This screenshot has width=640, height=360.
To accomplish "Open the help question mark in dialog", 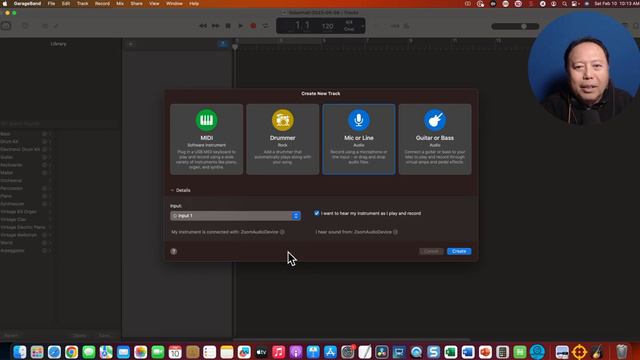I will pyautogui.click(x=174, y=251).
